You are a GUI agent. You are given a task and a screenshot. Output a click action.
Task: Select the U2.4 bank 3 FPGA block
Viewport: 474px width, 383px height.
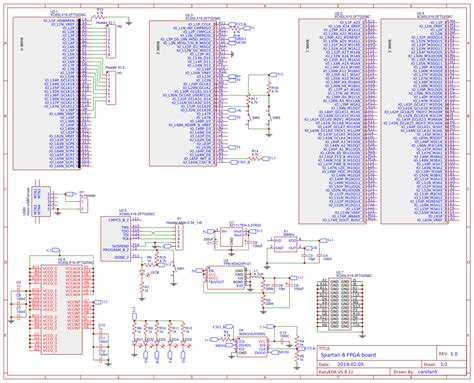[x=415, y=121]
